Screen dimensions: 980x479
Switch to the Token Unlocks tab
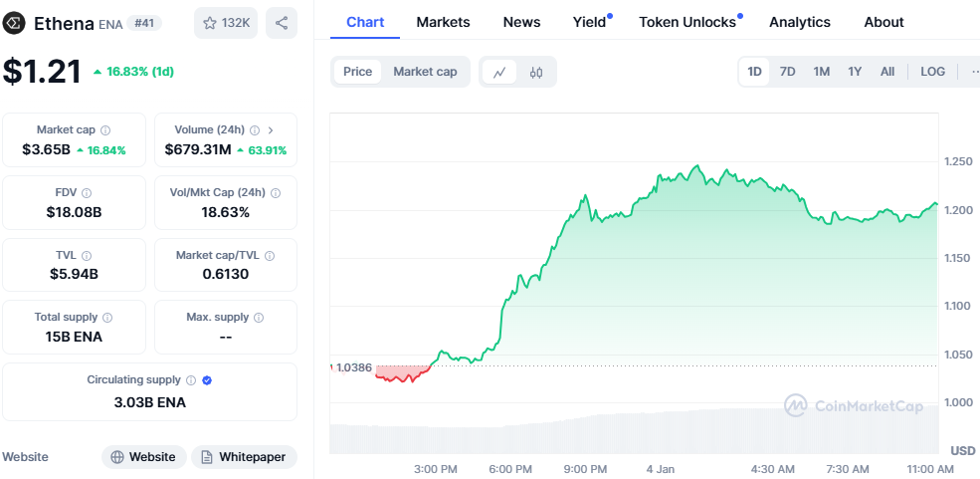click(x=689, y=23)
